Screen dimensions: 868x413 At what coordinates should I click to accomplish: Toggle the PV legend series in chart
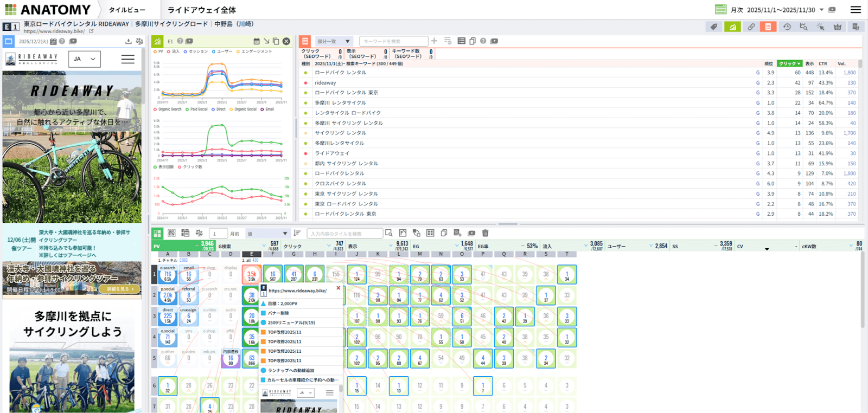click(158, 51)
